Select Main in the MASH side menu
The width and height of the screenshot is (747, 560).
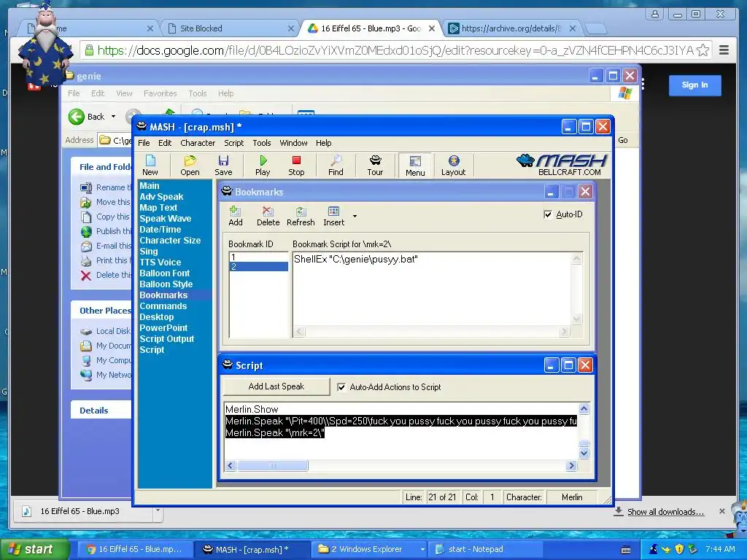tap(149, 186)
